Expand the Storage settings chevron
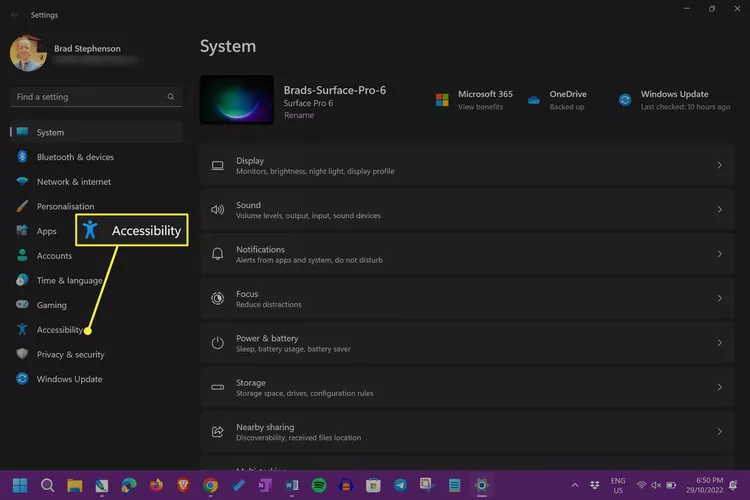The image size is (750, 500). tap(719, 387)
